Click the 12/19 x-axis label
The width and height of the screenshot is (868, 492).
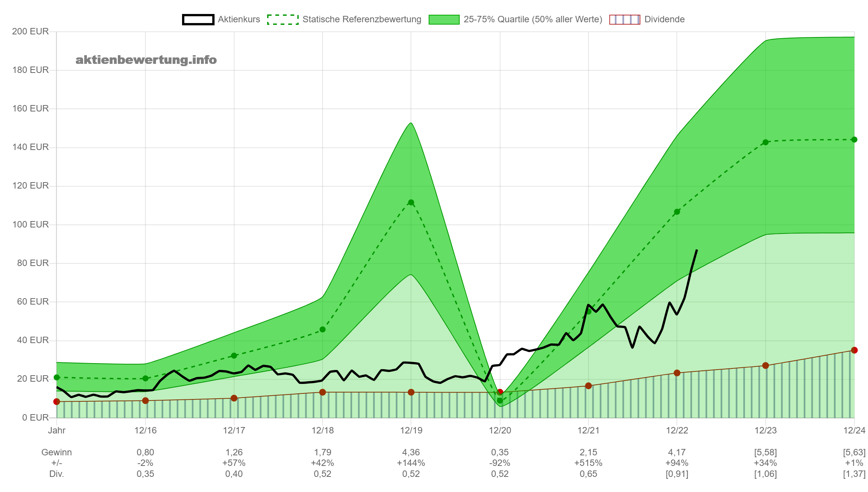click(411, 430)
